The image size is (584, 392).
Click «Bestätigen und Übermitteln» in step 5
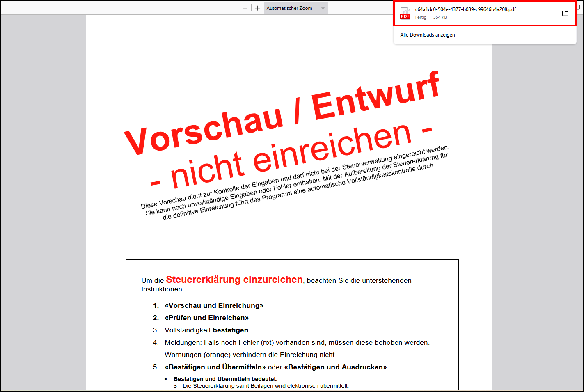point(215,367)
